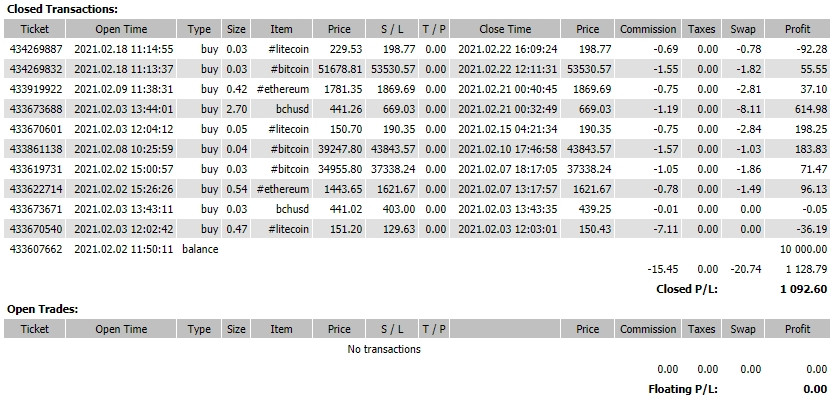This screenshot has width=837, height=403.
Task: Click the S / L header in Open Trades
Action: (392, 329)
